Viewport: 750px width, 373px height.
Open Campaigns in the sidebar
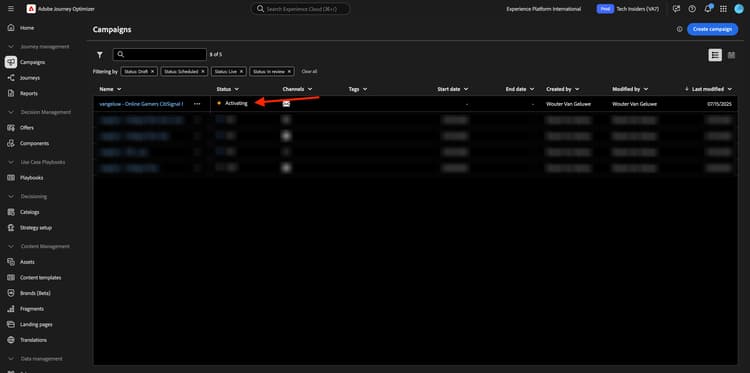(x=33, y=62)
